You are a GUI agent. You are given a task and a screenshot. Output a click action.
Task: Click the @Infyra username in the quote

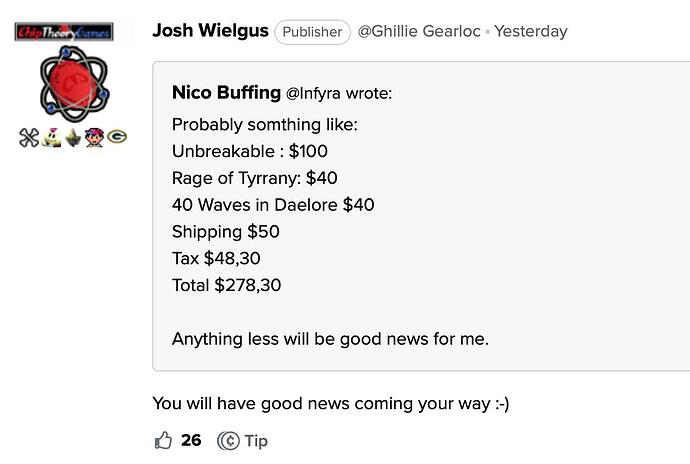[x=314, y=94]
